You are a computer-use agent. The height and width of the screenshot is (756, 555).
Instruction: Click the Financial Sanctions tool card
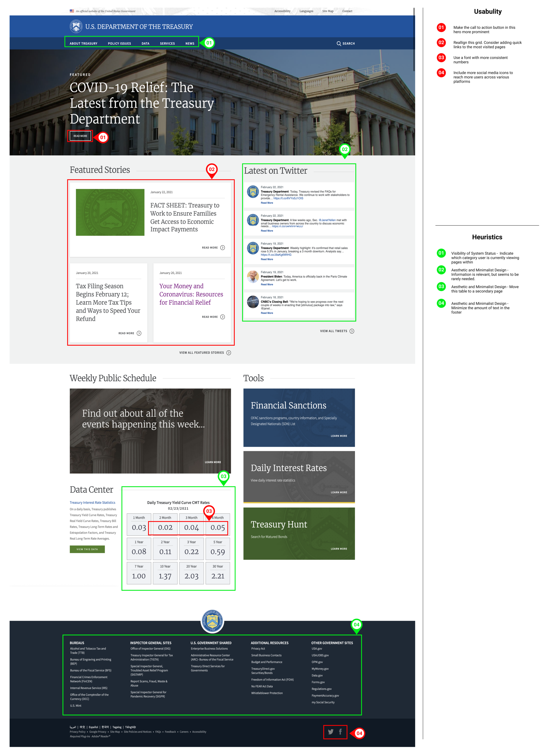(x=299, y=417)
